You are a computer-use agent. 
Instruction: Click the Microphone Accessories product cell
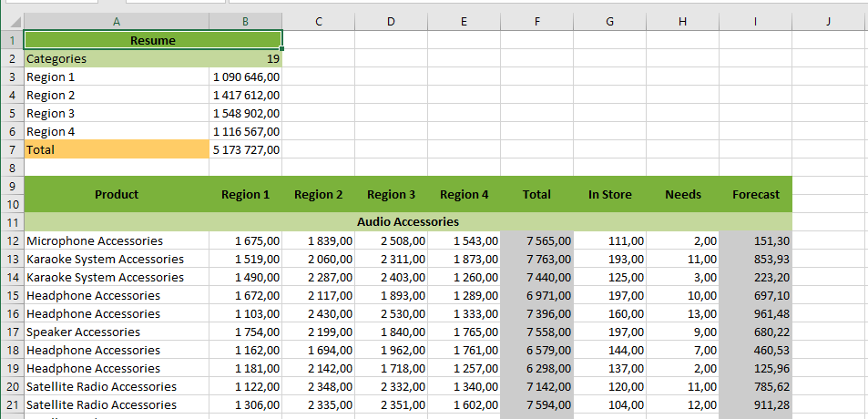tap(117, 240)
